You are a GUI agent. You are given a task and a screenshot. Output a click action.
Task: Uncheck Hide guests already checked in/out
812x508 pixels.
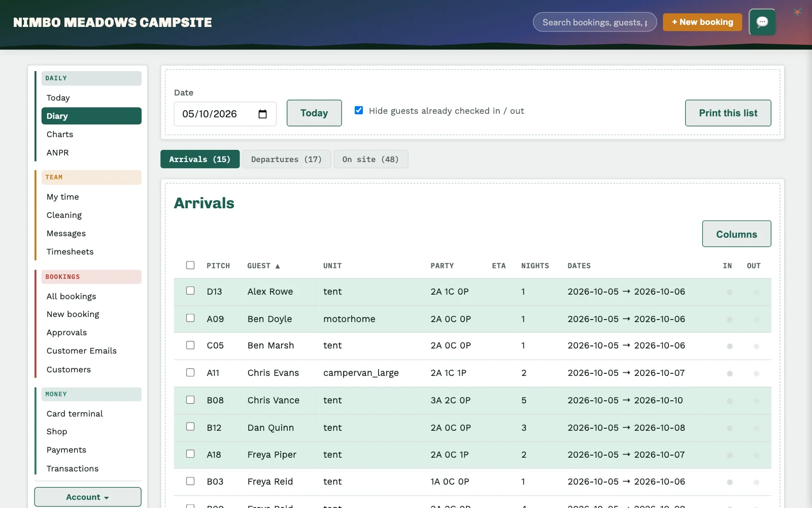click(x=359, y=110)
